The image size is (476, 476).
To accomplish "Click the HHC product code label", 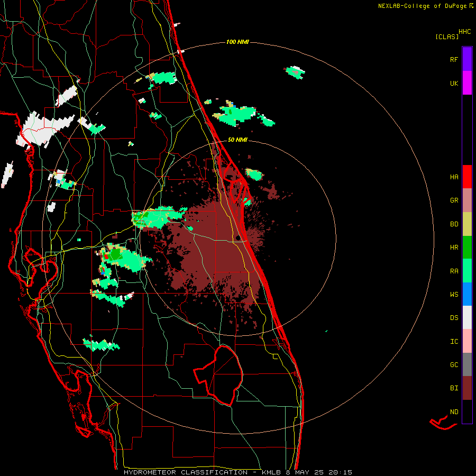I will (465, 32).
